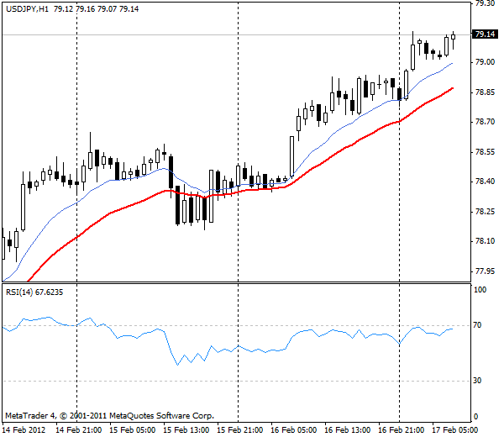Click the 79.14 current price label

[485, 34]
